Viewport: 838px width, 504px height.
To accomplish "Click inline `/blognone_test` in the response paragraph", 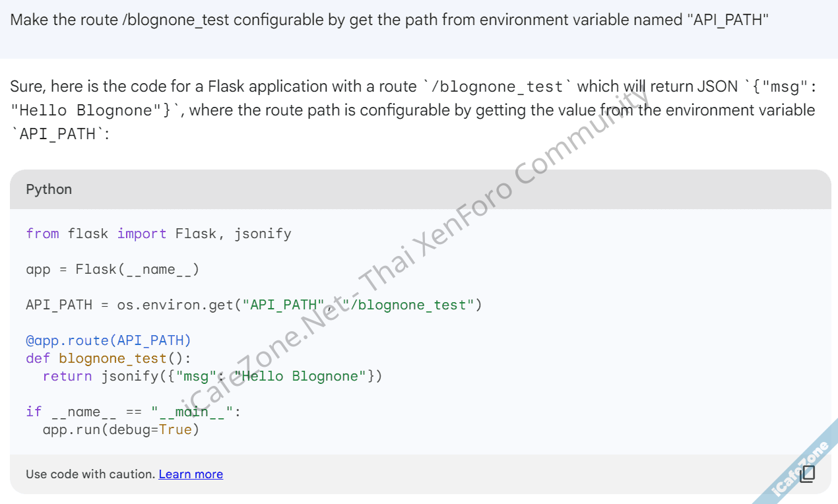I will click(x=500, y=87).
